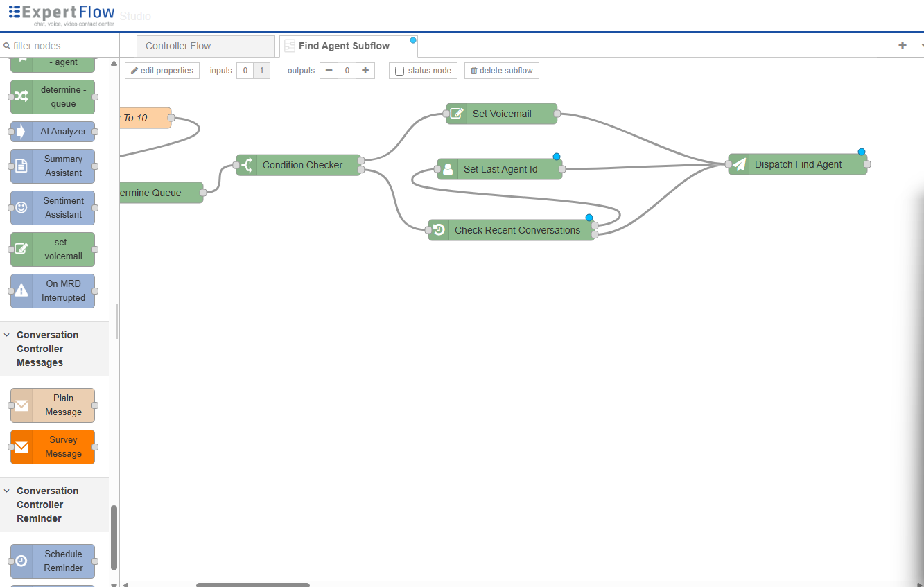Click the Dispatch Find Agent paper-plane icon
This screenshot has width=924, height=587.
(740, 164)
